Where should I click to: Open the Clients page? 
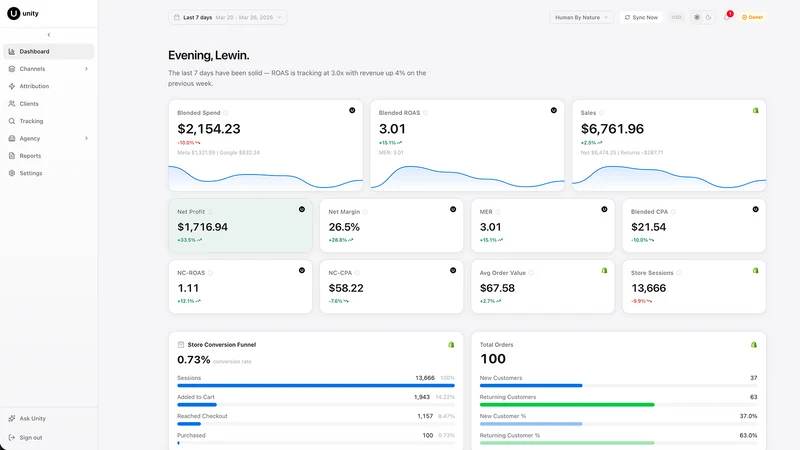point(48,104)
